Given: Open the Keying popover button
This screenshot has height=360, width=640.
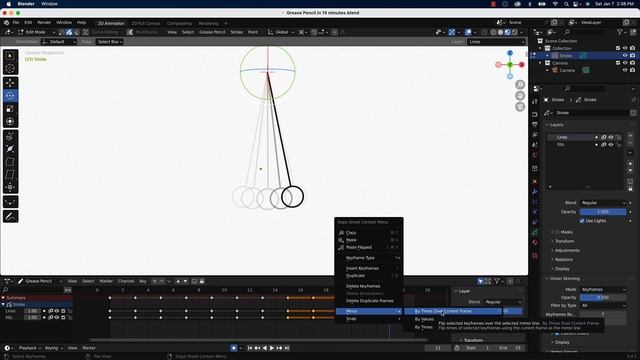Looking at the screenshot, I should [53, 348].
